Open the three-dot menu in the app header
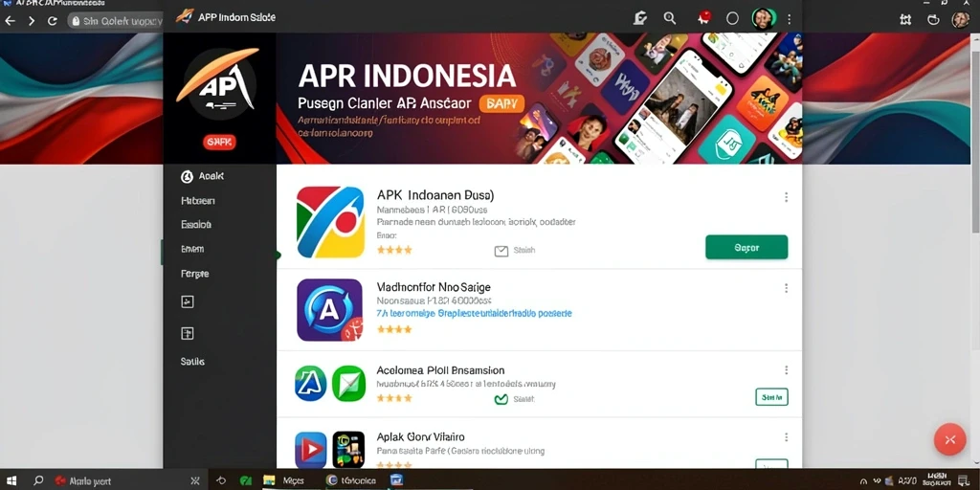This screenshot has height=490, width=980. coord(790,19)
